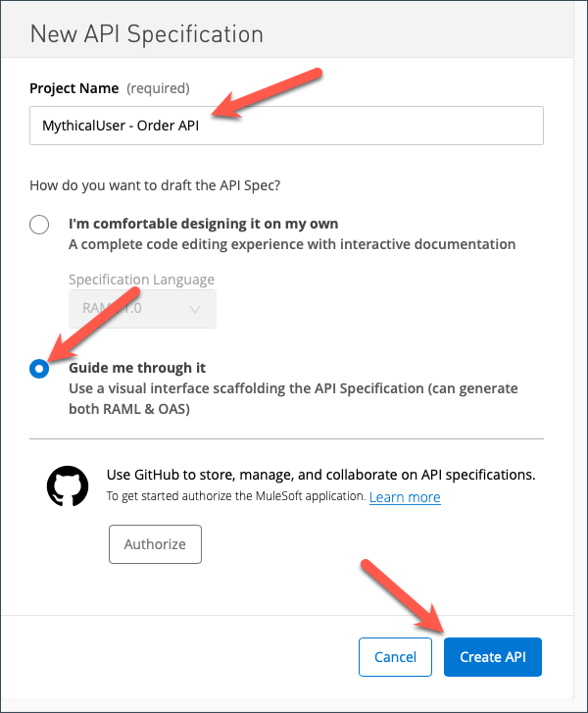Click the GitHub Octocat logo icon
Viewport: 588px width, 713px height.
[68, 486]
